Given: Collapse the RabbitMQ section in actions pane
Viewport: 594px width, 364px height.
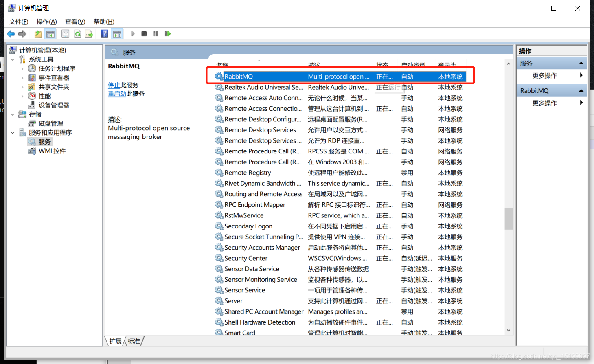Looking at the screenshot, I should [x=581, y=90].
